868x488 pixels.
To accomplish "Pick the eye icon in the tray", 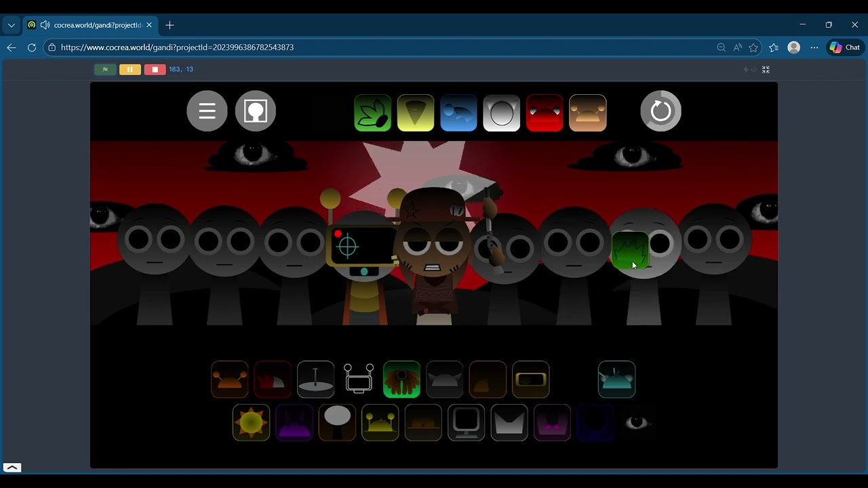I will pyautogui.click(x=637, y=422).
